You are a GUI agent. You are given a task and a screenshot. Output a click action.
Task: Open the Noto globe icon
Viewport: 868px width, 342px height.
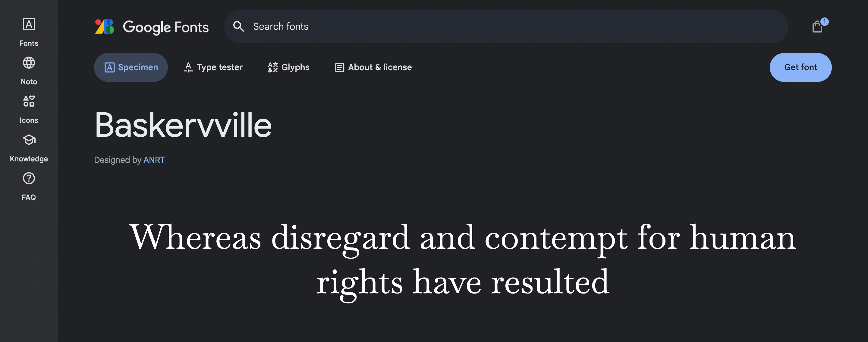pyautogui.click(x=29, y=63)
